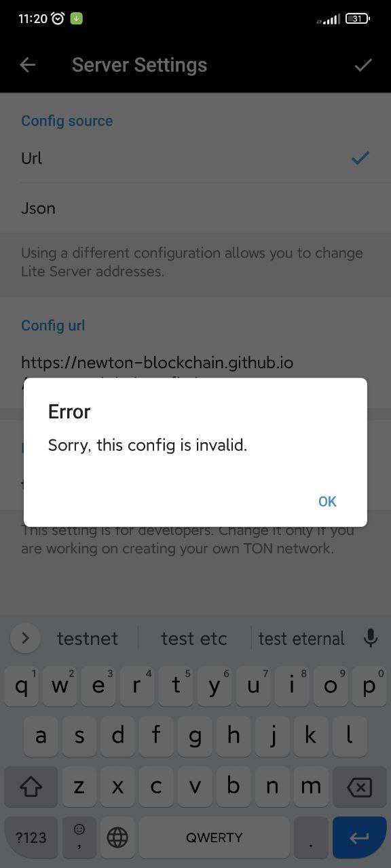Expand the keyboard suggestions chevron
This screenshot has height=868, width=391.
tap(26, 638)
